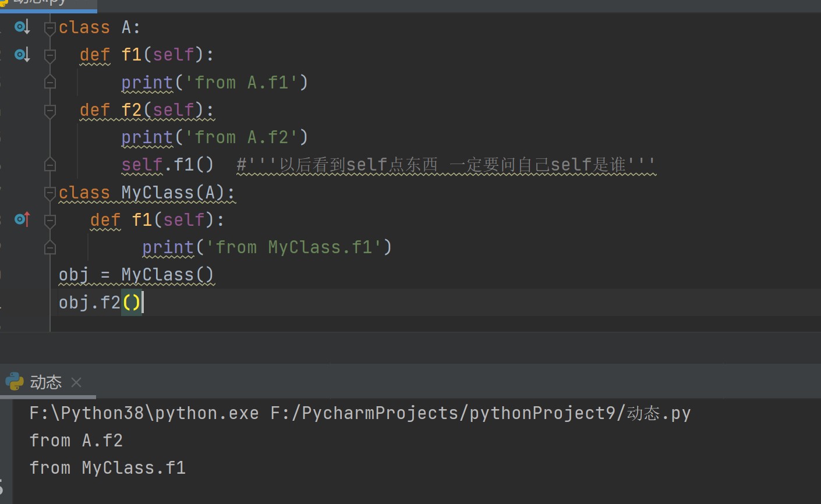Click fold end marker beside print 'from A.f1'
The width and height of the screenshot is (821, 504).
pyautogui.click(x=50, y=83)
